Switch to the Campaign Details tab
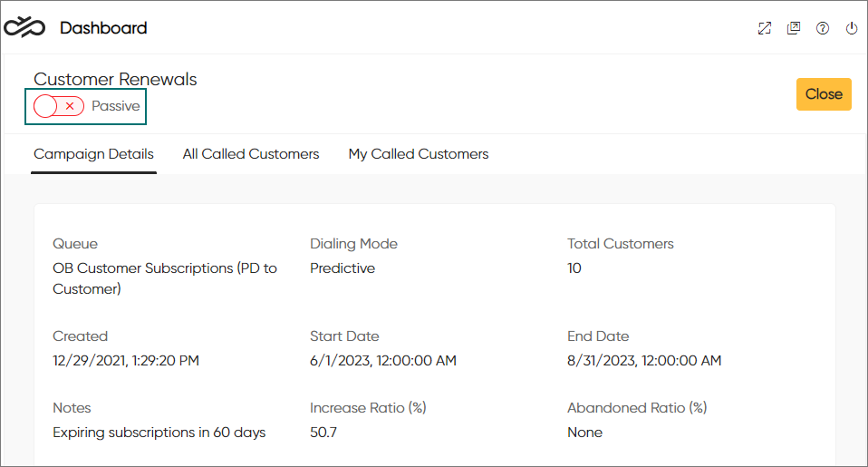Image resolution: width=868 pixels, height=467 pixels. pyautogui.click(x=93, y=154)
